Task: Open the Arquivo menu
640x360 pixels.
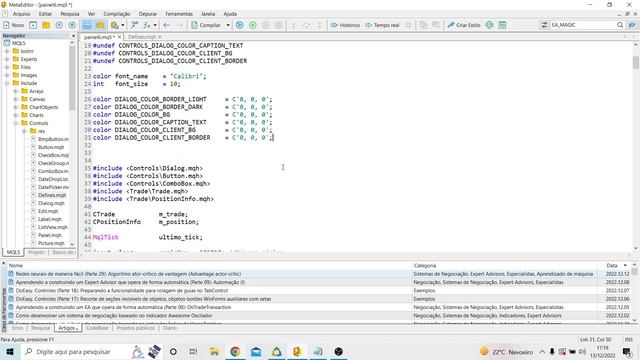Action: (x=22, y=14)
